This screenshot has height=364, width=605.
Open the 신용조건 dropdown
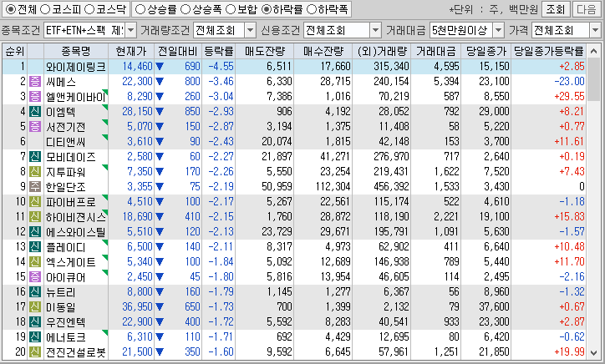coord(375,30)
